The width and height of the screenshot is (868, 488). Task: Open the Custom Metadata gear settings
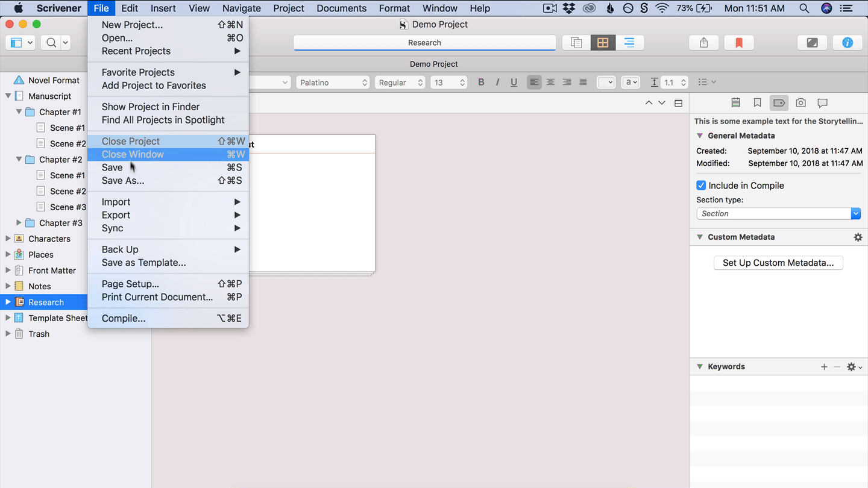pos(858,237)
